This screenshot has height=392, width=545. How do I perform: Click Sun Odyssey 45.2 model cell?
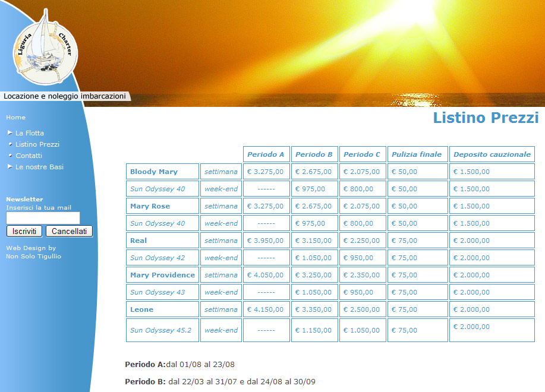pyautogui.click(x=162, y=330)
